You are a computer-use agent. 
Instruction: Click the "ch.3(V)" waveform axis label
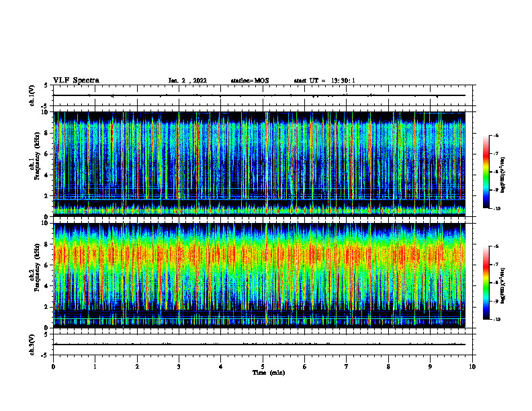click(x=32, y=345)
